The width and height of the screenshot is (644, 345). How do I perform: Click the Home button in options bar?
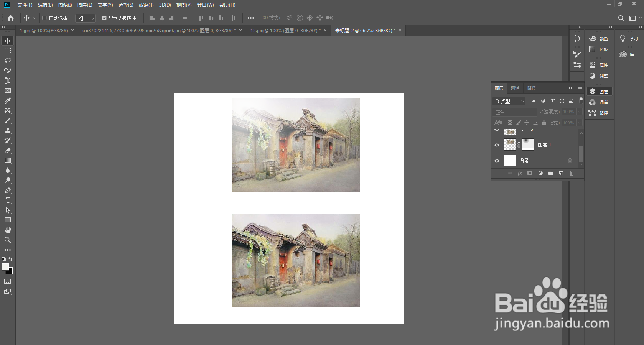pos(11,18)
